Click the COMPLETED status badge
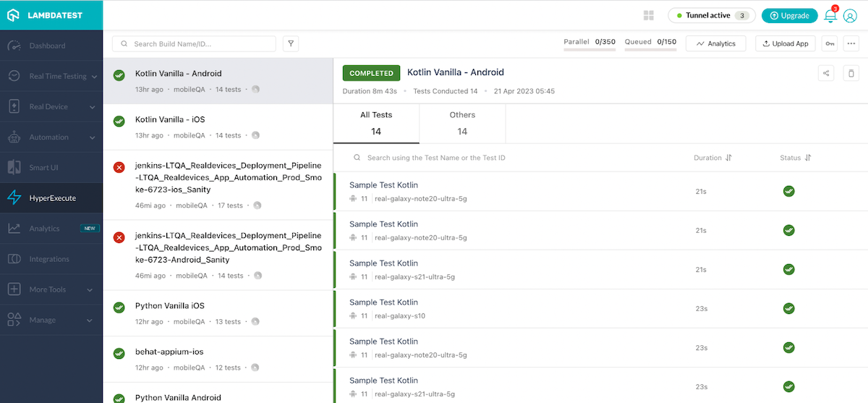 coord(371,73)
